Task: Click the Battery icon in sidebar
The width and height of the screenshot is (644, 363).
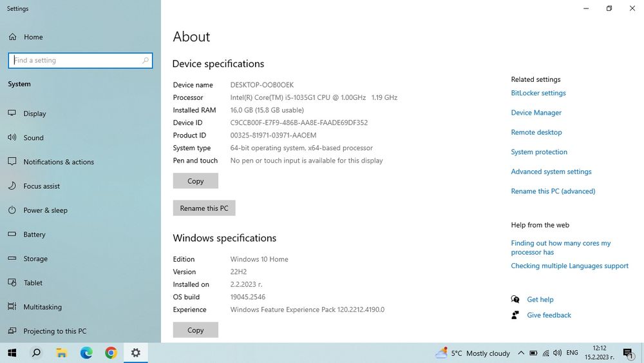Action: click(12, 234)
